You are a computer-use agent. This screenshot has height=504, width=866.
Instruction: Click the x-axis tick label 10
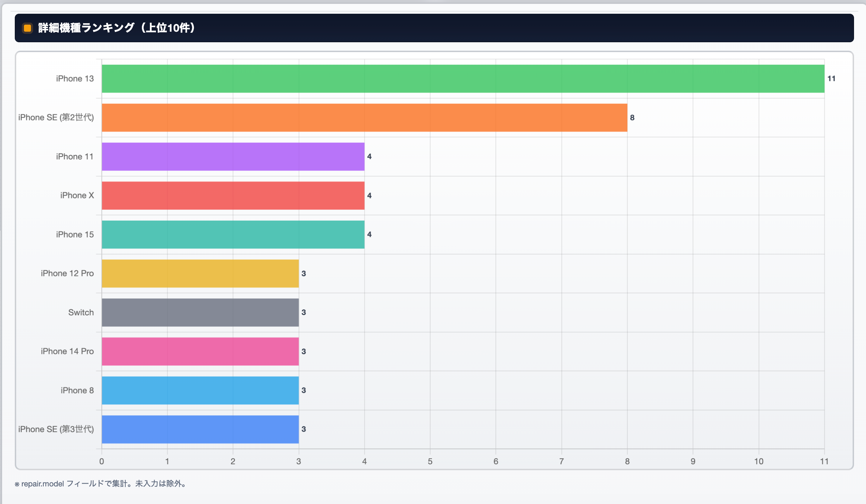pyautogui.click(x=759, y=461)
